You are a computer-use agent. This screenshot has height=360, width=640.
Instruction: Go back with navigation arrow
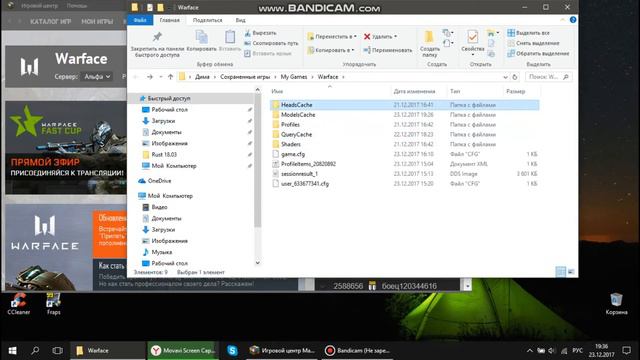[x=136, y=77]
